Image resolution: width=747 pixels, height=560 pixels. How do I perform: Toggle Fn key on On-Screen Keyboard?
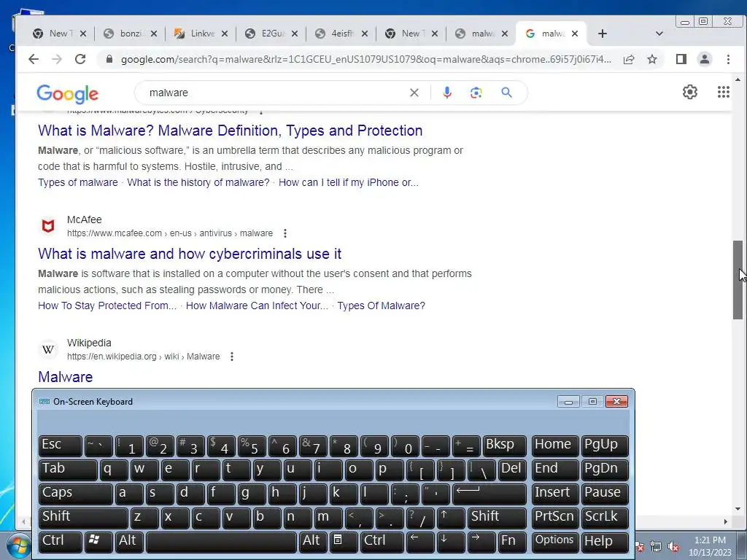click(512, 542)
